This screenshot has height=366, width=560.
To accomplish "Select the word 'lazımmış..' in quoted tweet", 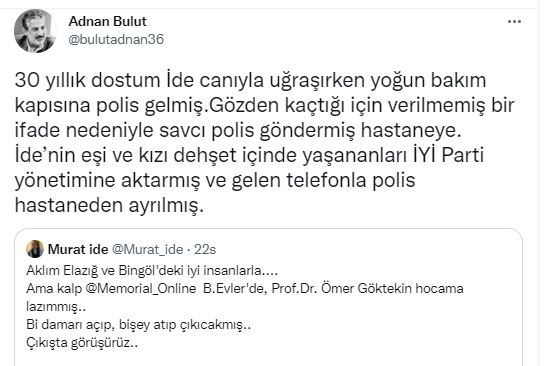I will [x=56, y=307].
